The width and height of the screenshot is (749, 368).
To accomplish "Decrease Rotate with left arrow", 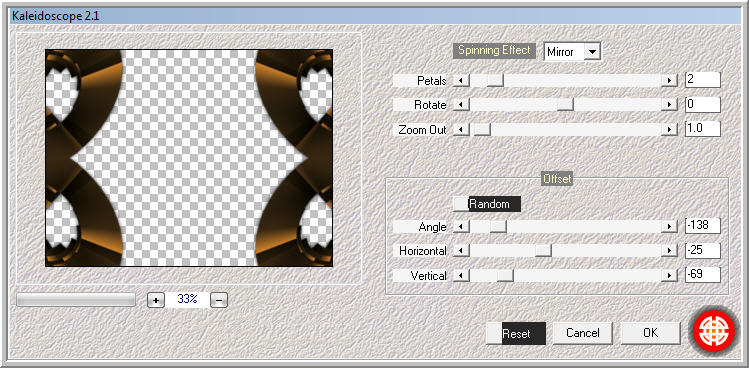I will (460, 105).
